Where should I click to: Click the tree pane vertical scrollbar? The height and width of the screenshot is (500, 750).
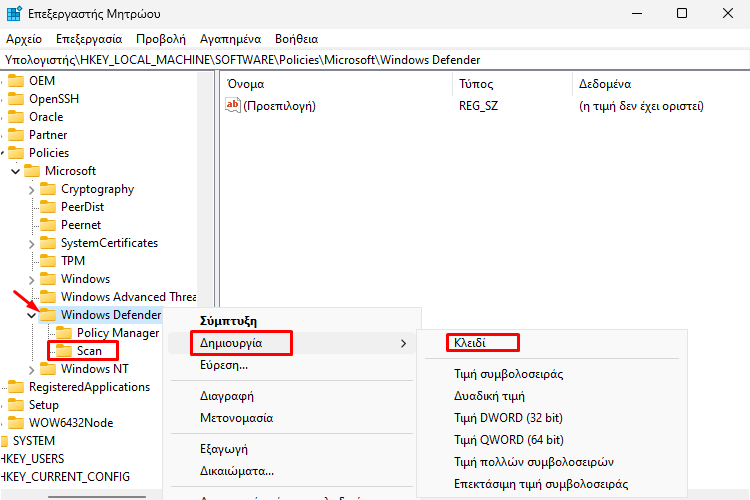(x=205, y=189)
